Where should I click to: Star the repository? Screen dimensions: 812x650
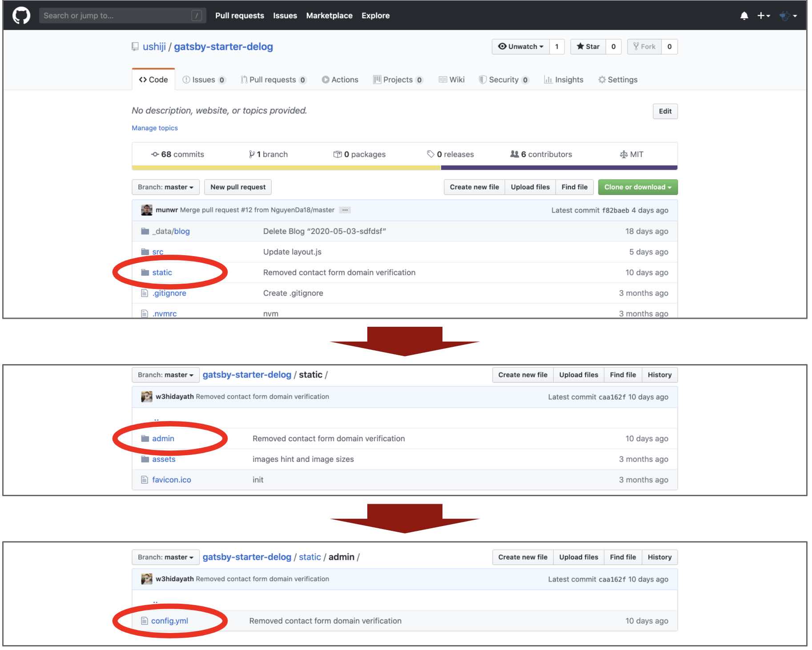[x=588, y=47]
